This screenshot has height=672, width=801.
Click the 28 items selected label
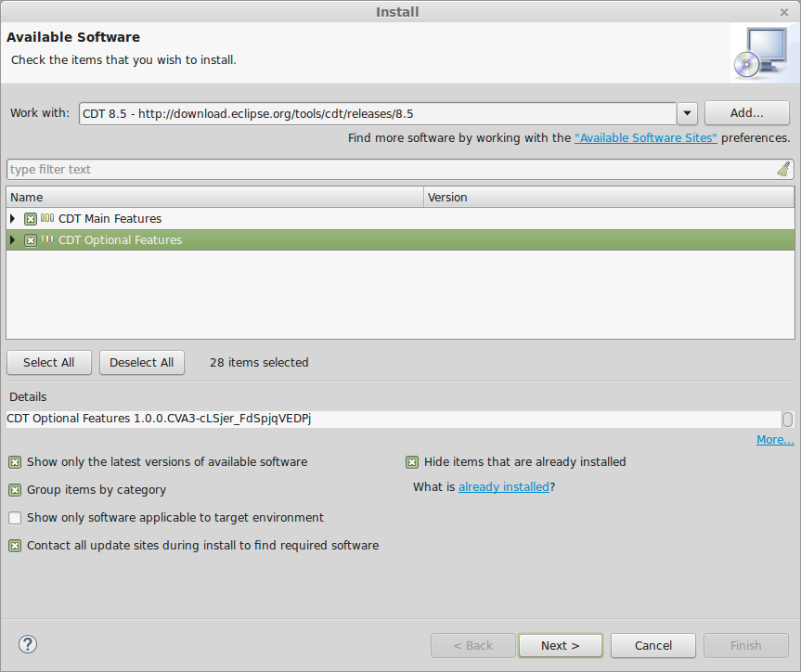(259, 362)
